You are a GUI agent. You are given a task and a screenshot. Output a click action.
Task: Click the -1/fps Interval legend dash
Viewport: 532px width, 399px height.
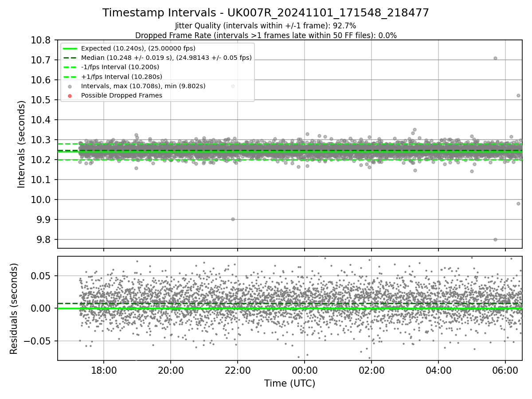70,67
